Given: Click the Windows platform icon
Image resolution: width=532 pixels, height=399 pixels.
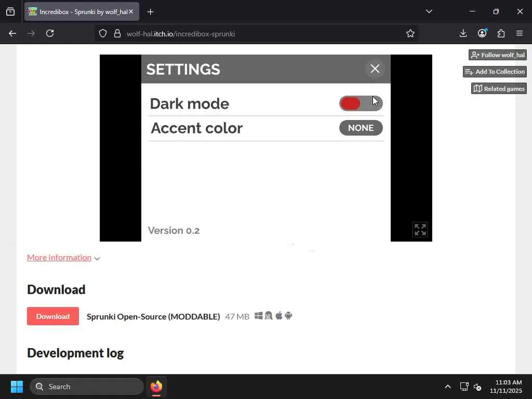Looking at the screenshot, I should [259, 316].
